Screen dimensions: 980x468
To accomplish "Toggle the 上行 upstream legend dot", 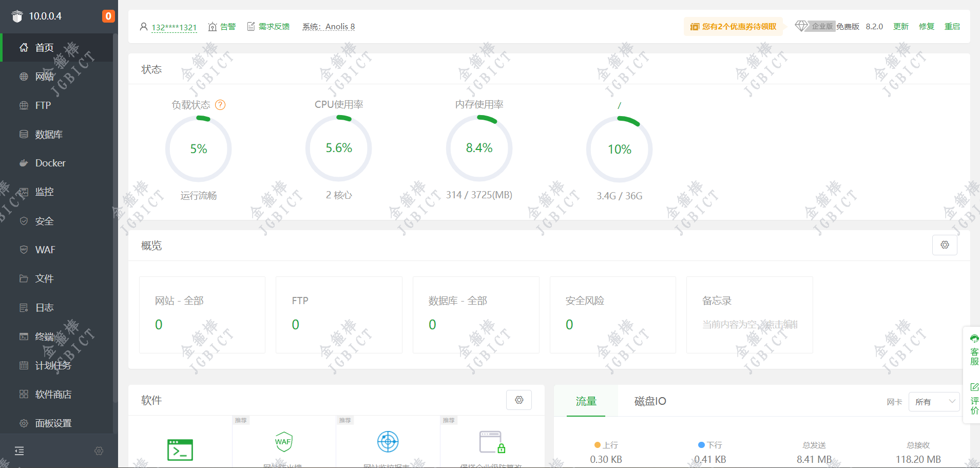I will tap(598, 445).
